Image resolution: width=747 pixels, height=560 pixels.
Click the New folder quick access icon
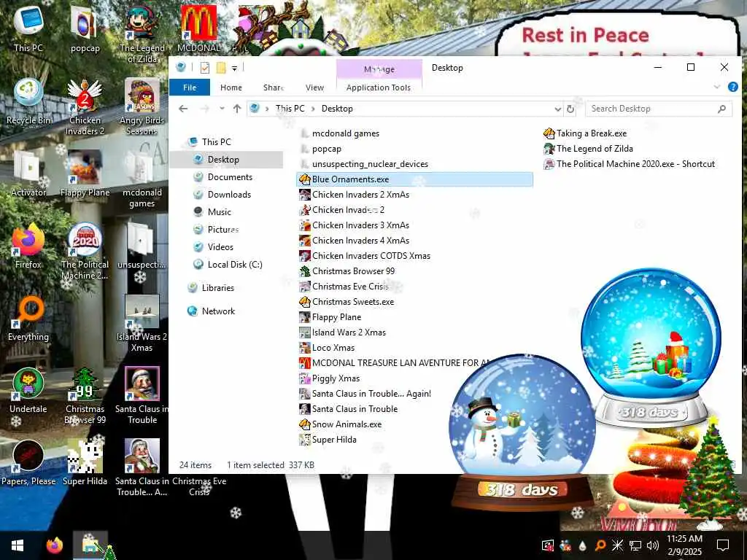[220, 68]
